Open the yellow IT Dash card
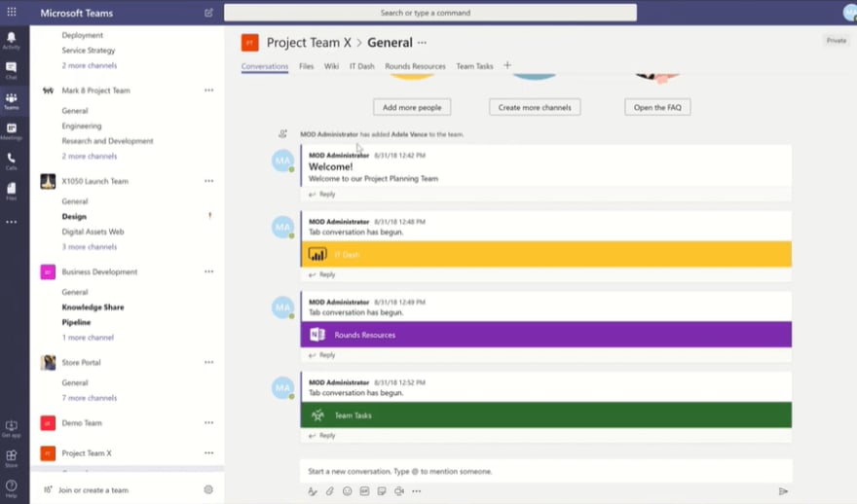 point(546,255)
